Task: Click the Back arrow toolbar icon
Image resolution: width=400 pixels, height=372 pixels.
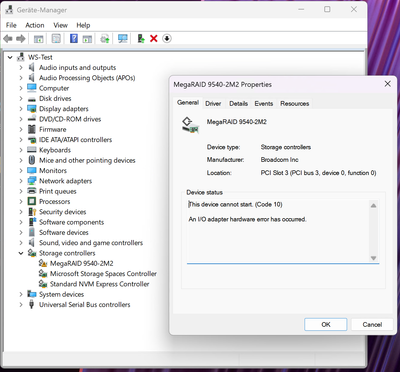Action: (8, 39)
